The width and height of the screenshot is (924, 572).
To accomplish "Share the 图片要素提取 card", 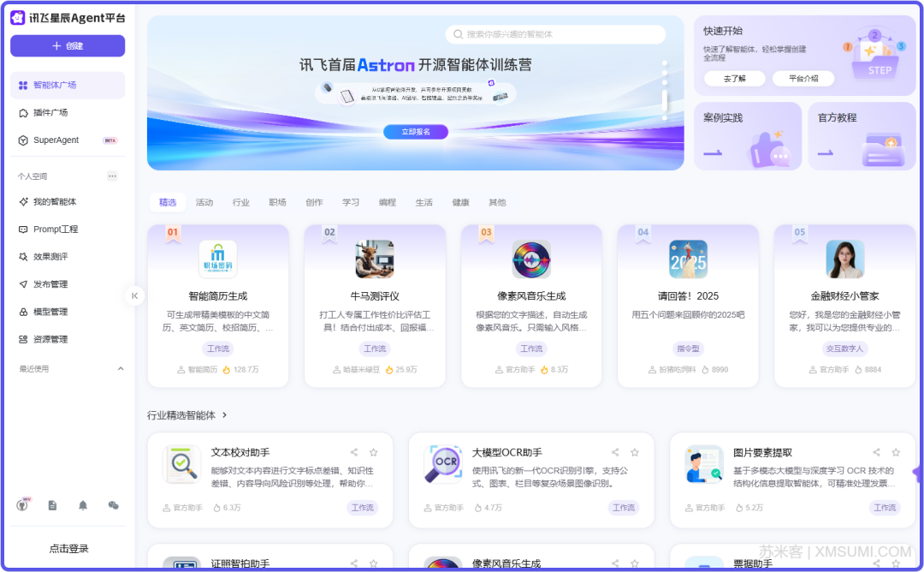I will coord(876,452).
